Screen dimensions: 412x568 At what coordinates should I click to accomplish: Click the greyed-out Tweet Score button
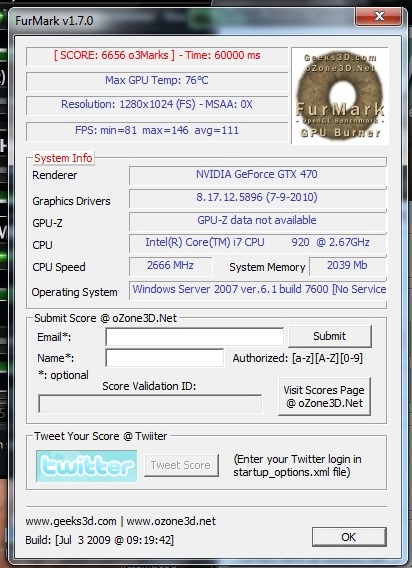181,465
